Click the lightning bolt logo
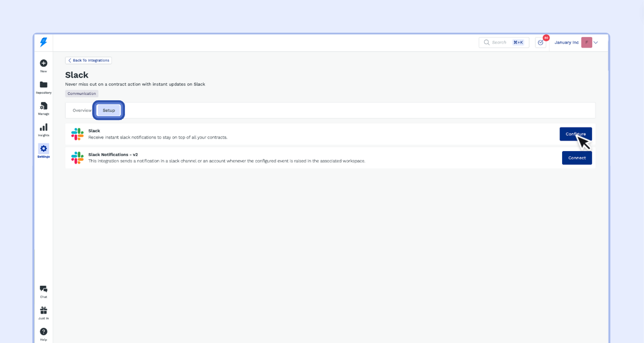This screenshot has width=644, height=343. click(x=44, y=42)
